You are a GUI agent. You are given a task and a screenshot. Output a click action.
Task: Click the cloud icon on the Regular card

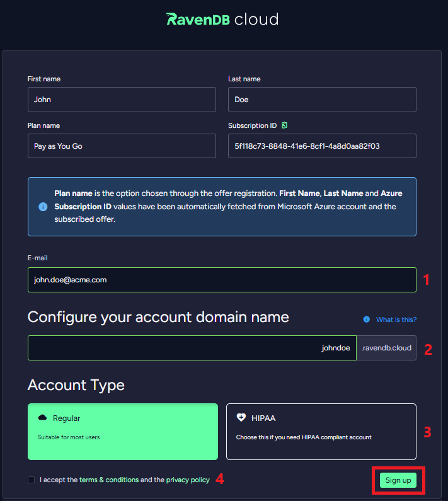tap(42, 418)
